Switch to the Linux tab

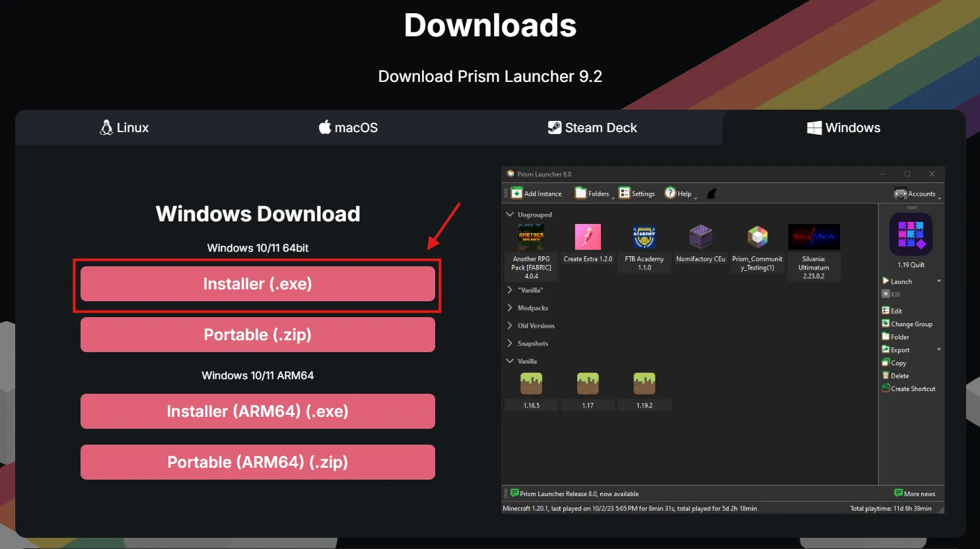click(x=124, y=128)
